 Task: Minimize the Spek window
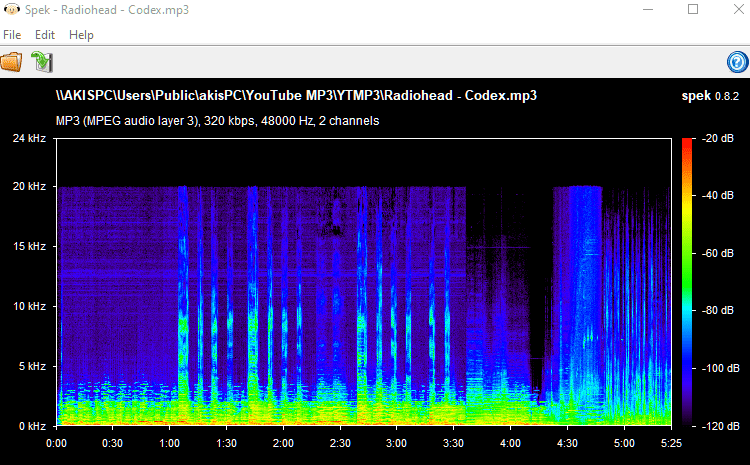click(x=648, y=10)
